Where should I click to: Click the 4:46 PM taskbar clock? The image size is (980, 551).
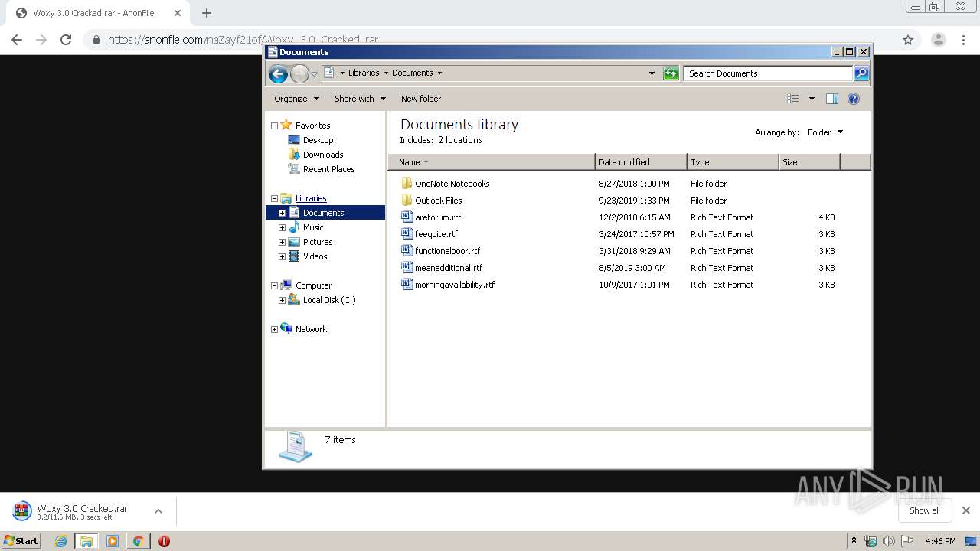[940, 541]
